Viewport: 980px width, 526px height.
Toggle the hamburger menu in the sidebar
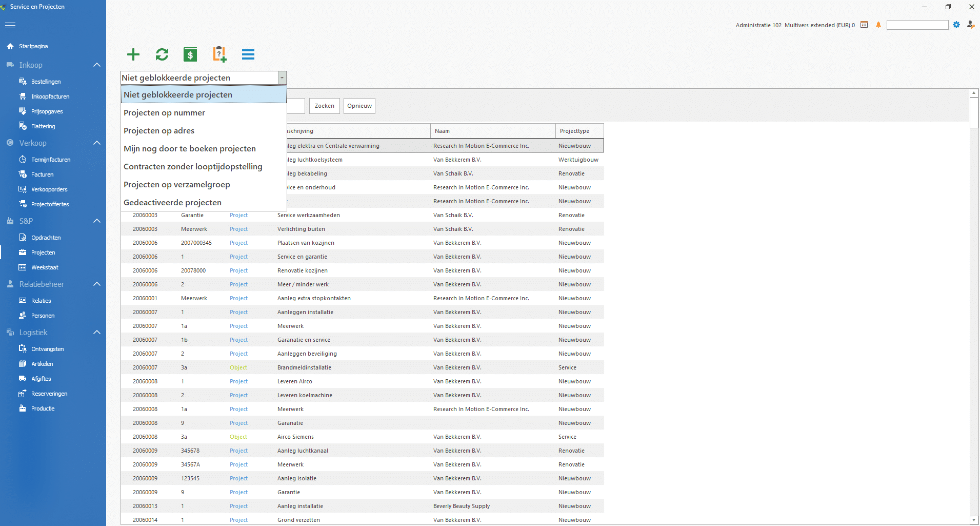click(x=10, y=25)
